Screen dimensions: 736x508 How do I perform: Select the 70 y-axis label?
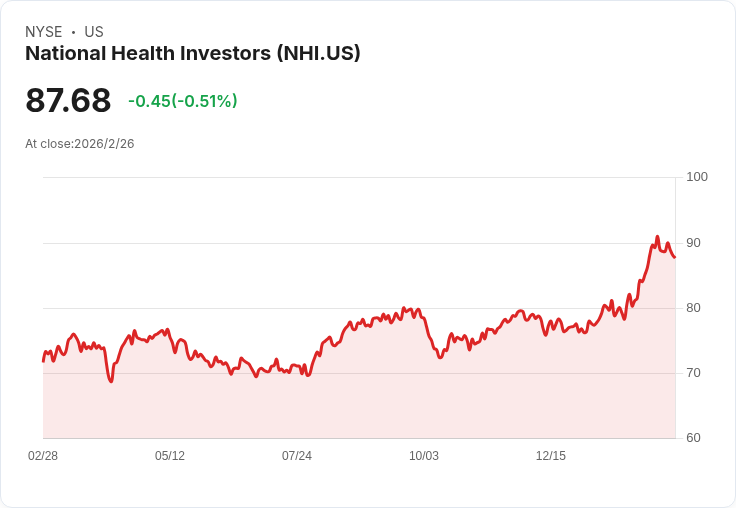693,373
